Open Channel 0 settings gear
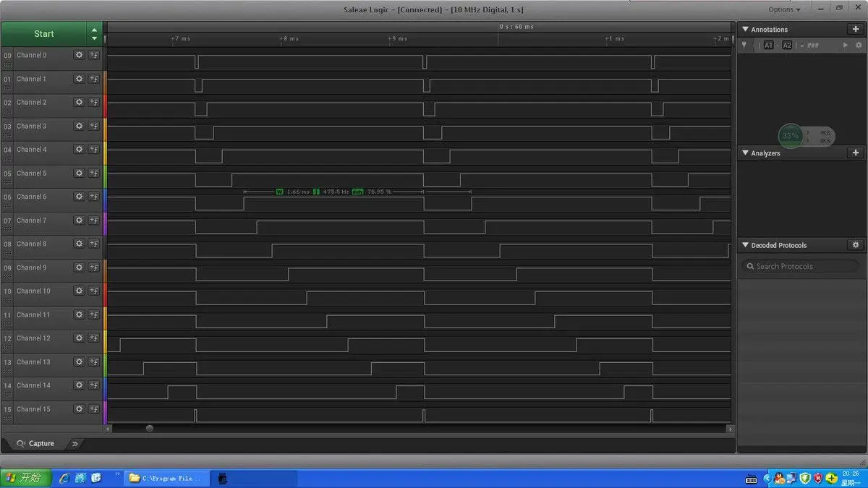This screenshot has height=488, width=868. [x=79, y=55]
